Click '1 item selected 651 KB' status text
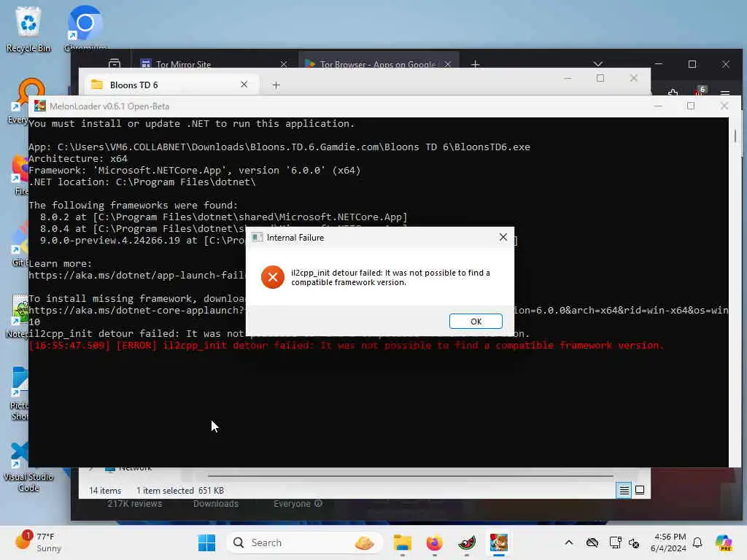 tap(180, 491)
